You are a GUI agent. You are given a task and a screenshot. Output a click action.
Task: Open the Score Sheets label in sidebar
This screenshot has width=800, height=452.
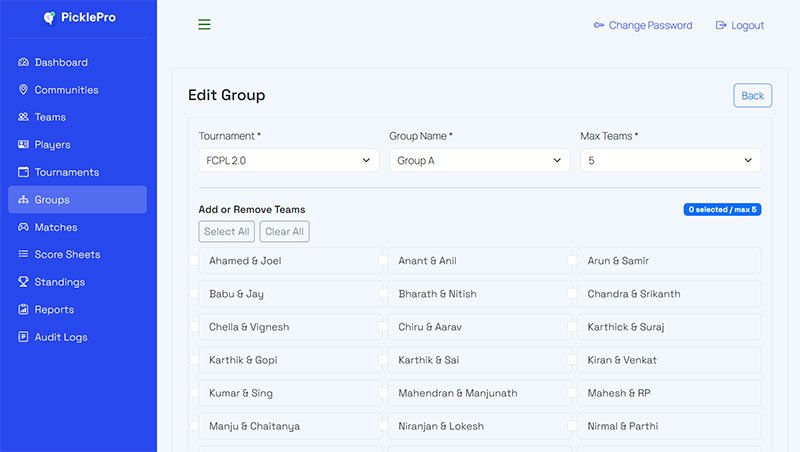[67, 254]
